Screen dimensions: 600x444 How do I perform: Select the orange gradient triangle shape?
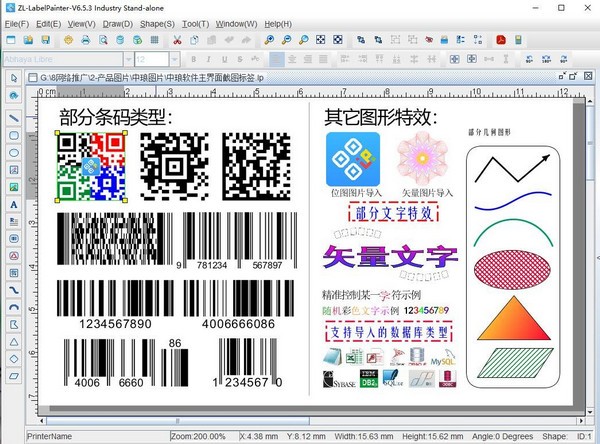click(x=514, y=318)
